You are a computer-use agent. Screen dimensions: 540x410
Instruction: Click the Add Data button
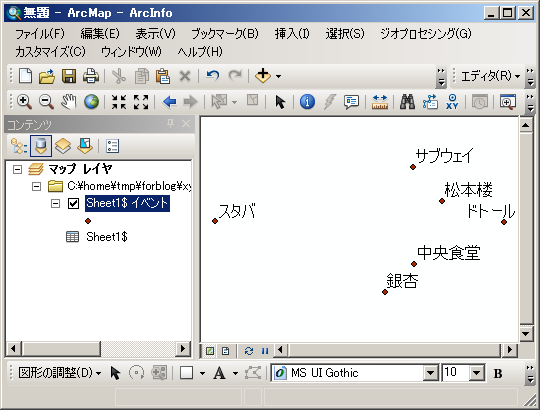pos(263,75)
